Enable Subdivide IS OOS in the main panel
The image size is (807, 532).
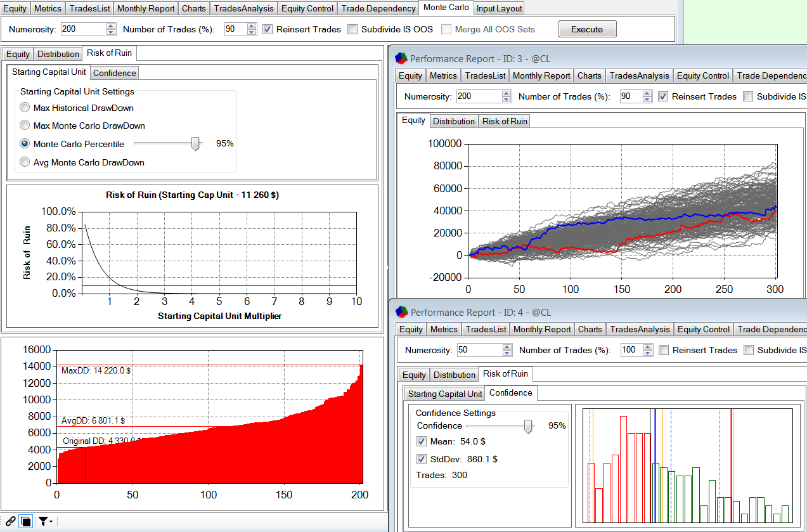(352, 29)
